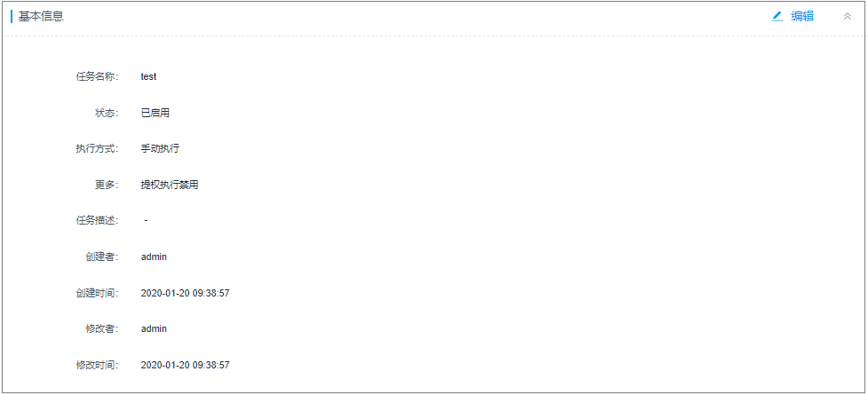Image resolution: width=868 pixels, height=395 pixels.
Task: Select admin in the 创建者 row
Action: (154, 257)
